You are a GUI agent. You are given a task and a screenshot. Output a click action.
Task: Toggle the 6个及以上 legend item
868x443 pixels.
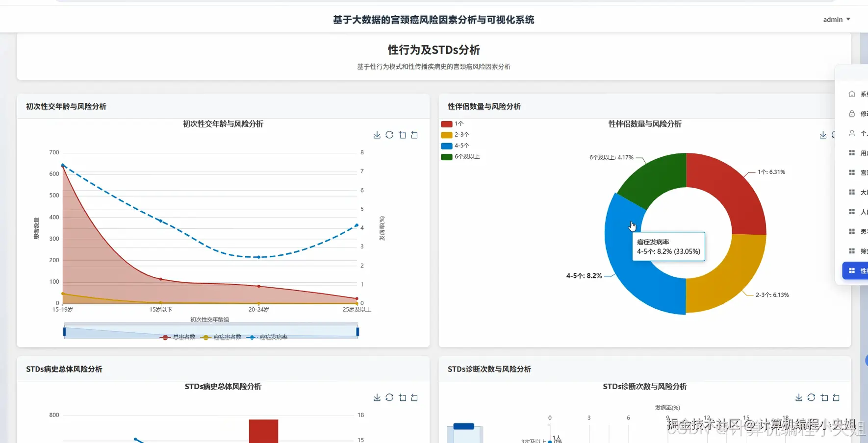coord(460,156)
